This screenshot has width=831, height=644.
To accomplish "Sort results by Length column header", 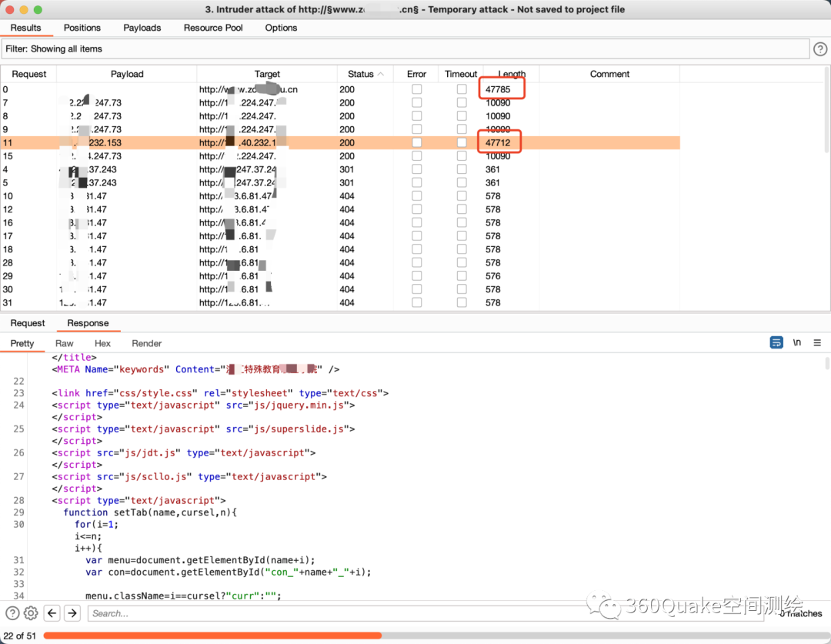I will (x=512, y=74).
